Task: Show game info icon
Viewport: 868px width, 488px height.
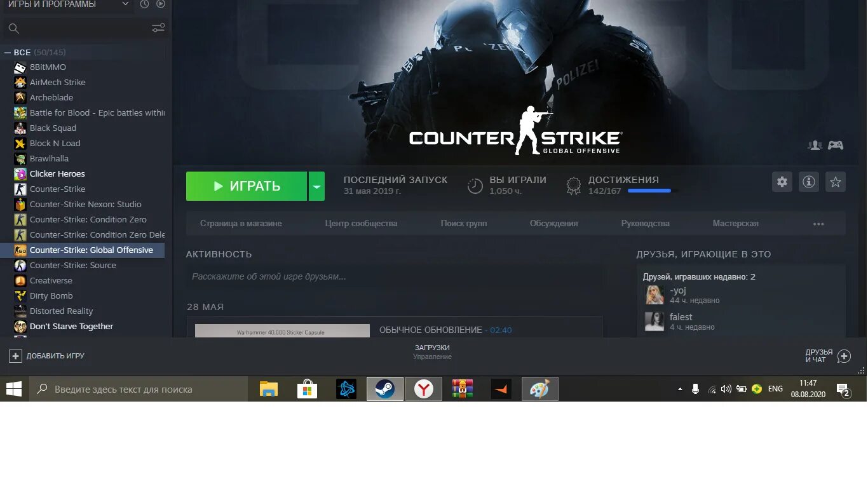Action: click(x=809, y=182)
